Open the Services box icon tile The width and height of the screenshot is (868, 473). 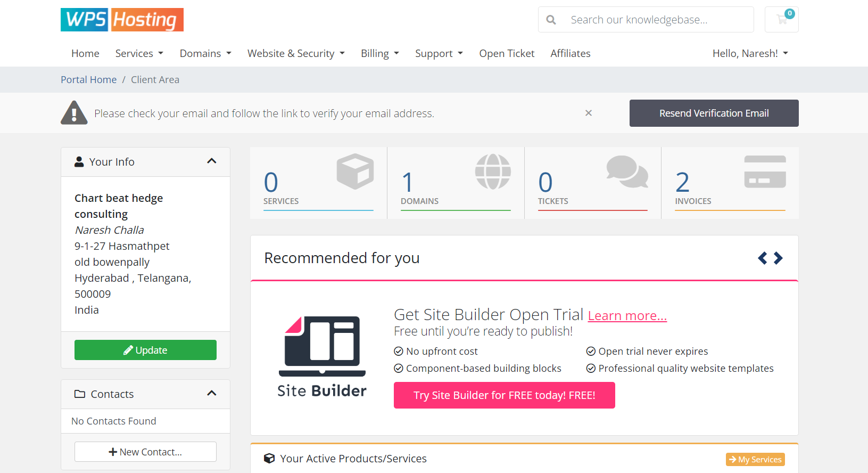click(318, 183)
